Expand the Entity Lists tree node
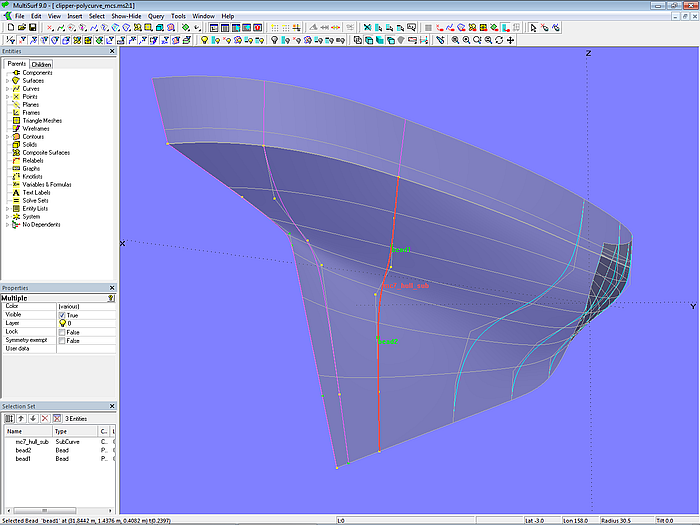700x525 pixels. pyautogui.click(x=7, y=209)
